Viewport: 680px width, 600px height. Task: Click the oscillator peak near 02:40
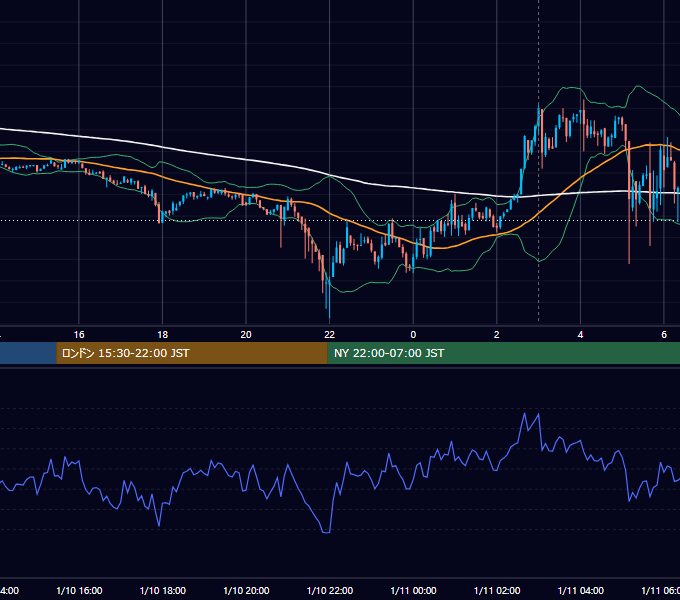525,414
